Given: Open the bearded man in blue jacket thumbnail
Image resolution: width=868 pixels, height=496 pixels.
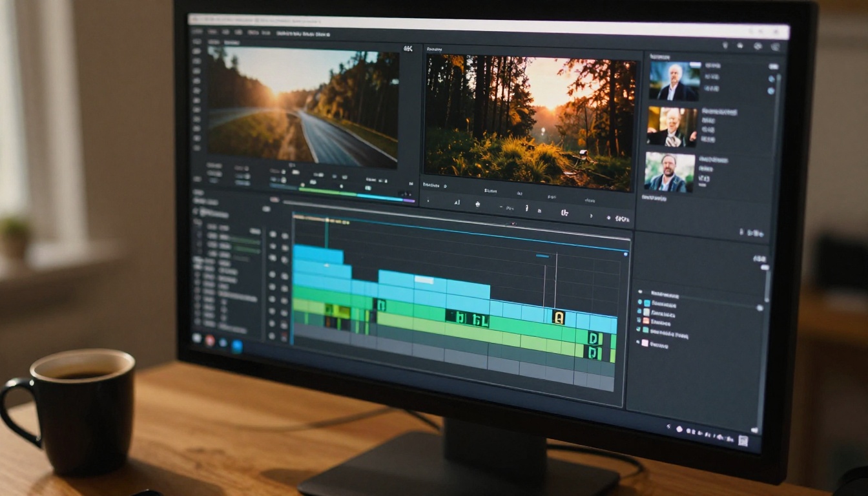Looking at the screenshot, I should click(669, 172).
